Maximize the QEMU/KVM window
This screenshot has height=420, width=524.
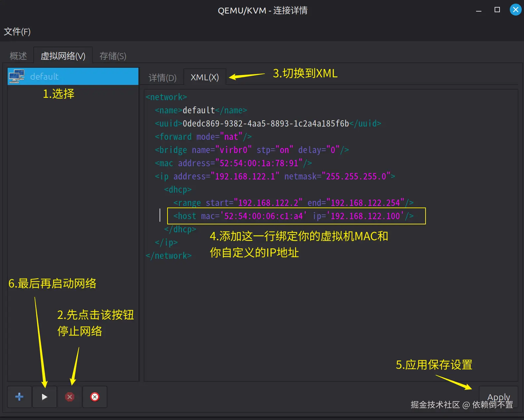[x=497, y=10]
